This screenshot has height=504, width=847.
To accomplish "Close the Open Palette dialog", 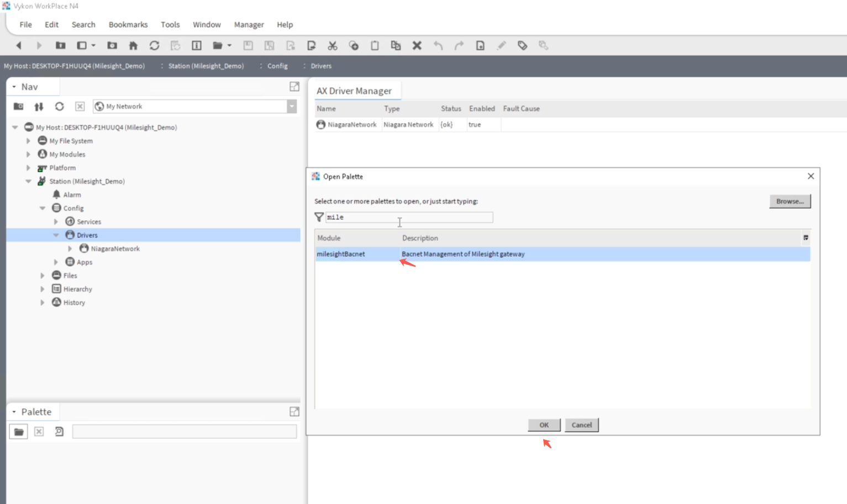I will (x=811, y=176).
